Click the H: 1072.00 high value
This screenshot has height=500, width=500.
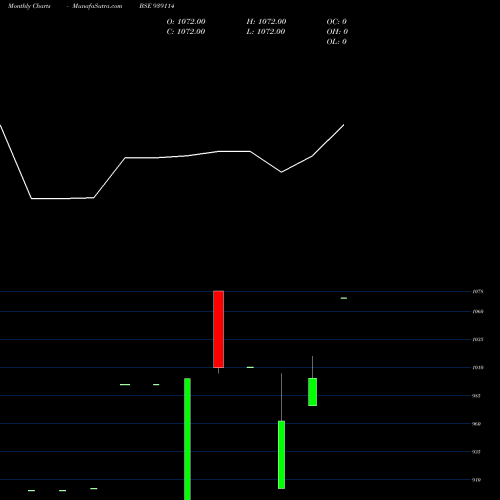(266, 22)
